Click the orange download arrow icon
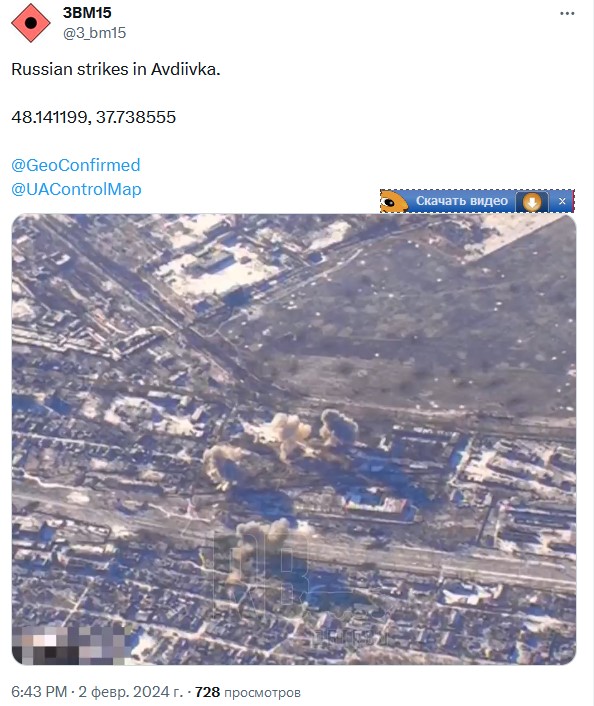594x706 pixels. [532, 202]
